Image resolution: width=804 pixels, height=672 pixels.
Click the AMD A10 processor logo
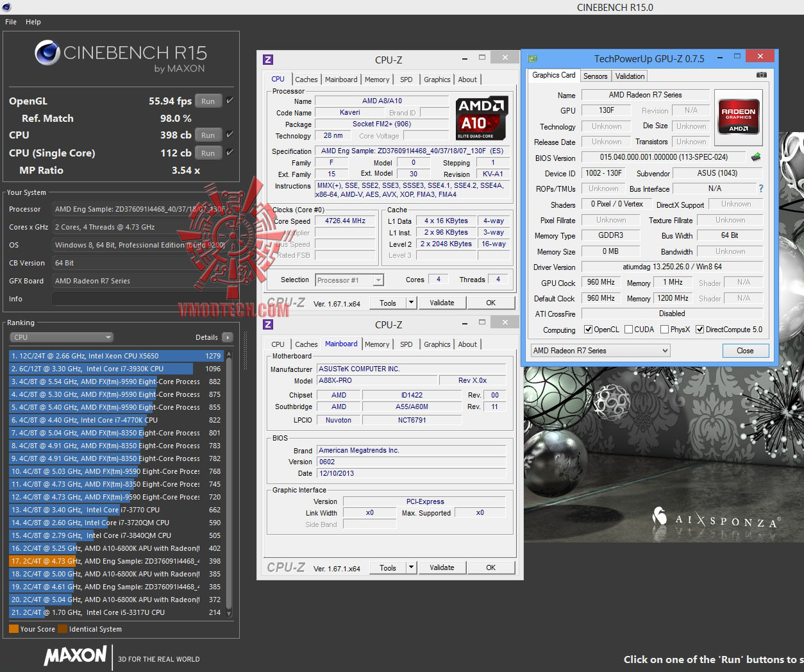pos(482,119)
